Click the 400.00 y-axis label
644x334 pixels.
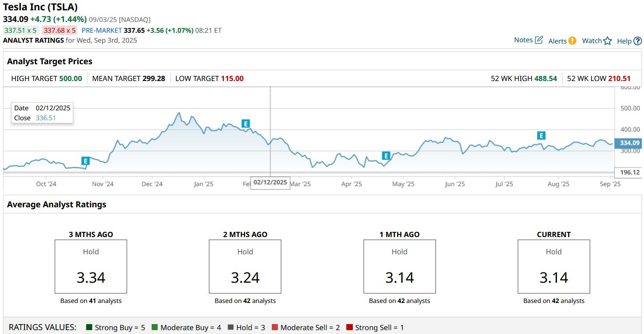tap(630, 129)
